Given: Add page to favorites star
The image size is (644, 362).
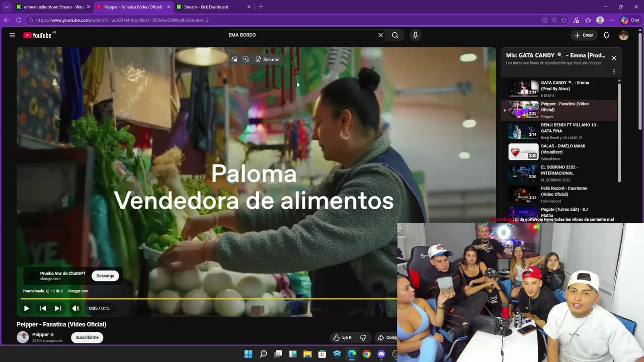Looking at the screenshot, I should pyautogui.click(x=564, y=20).
